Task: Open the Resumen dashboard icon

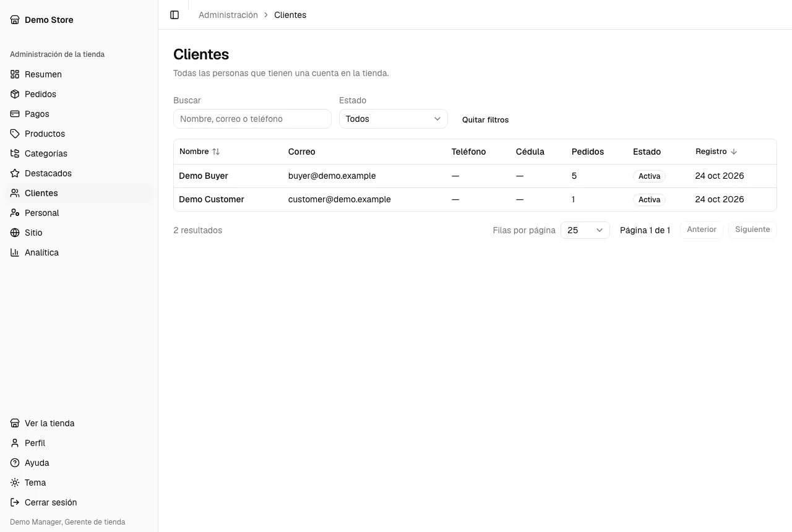Action: [15, 74]
